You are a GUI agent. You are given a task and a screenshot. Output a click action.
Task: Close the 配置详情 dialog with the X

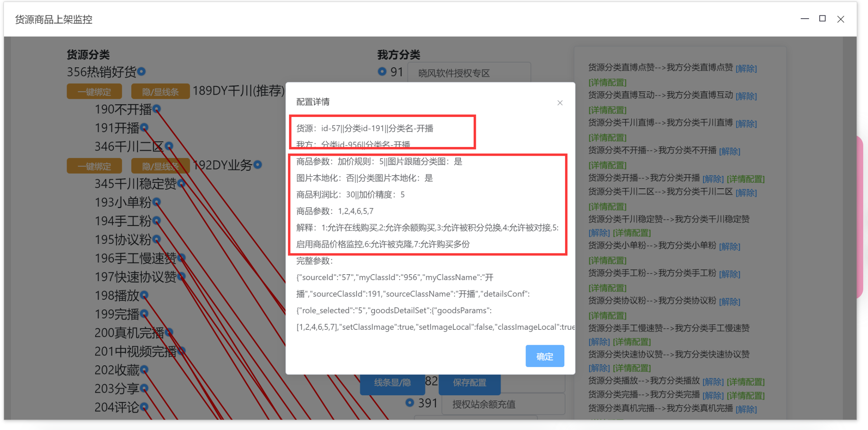click(x=560, y=103)
